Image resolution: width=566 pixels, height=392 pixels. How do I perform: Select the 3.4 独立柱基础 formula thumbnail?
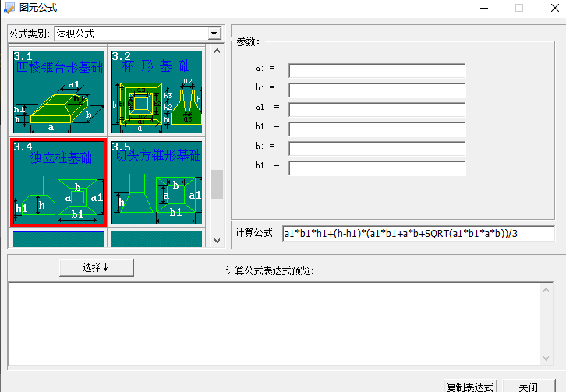click(58, 182)
